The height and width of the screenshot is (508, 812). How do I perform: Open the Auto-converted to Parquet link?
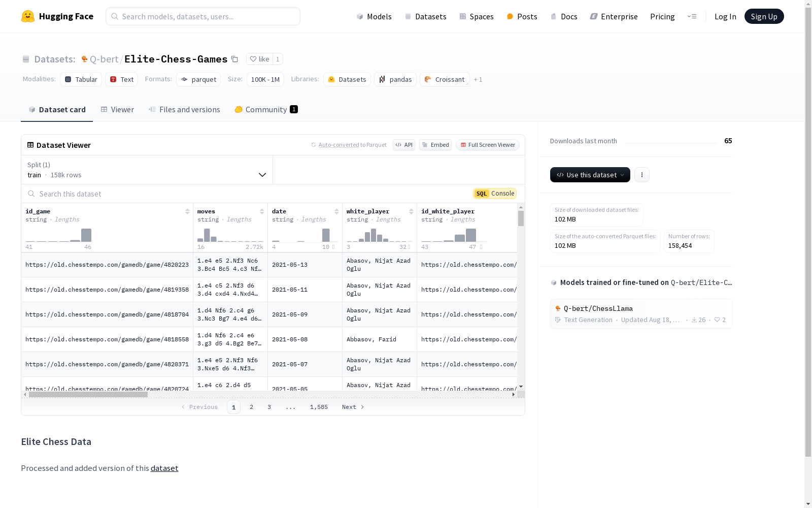[x=339, y=145]
